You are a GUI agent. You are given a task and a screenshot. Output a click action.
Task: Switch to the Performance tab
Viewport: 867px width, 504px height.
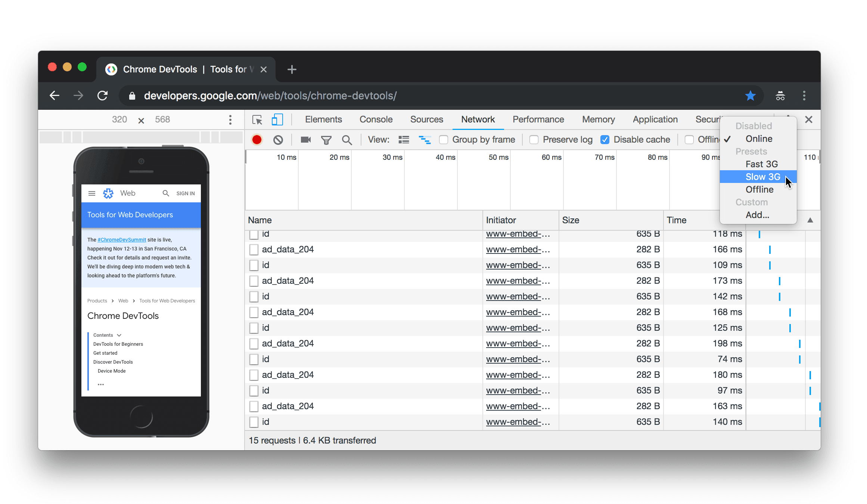[x=538, y=119]
